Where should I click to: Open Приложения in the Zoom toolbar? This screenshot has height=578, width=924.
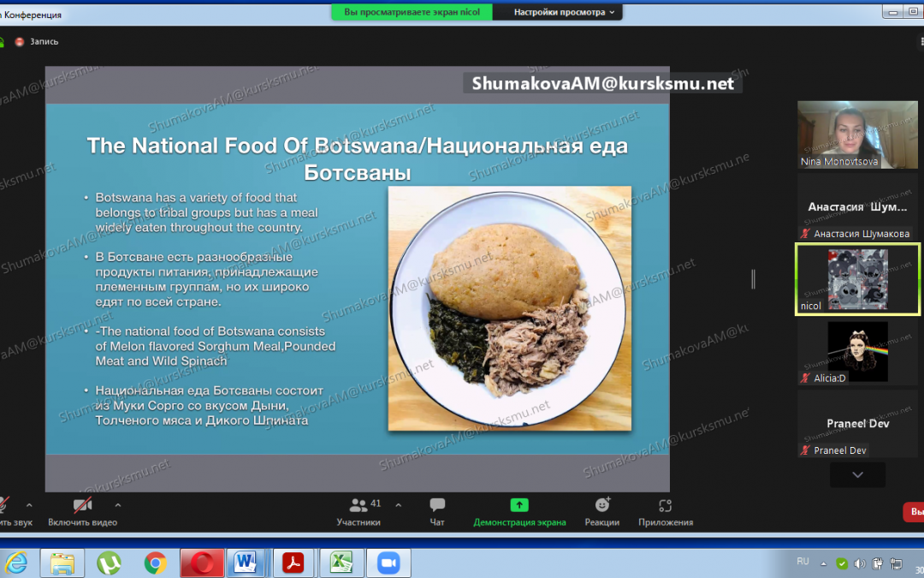click(x=665, y=509)
